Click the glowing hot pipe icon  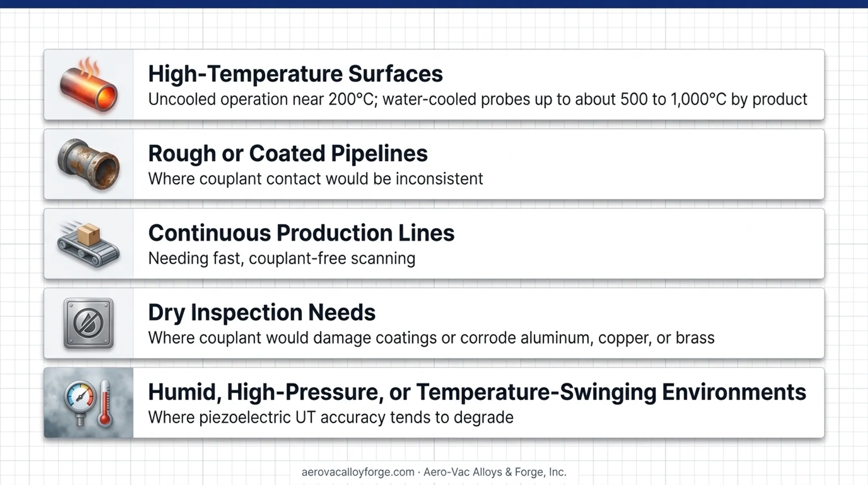coord(89,85)
